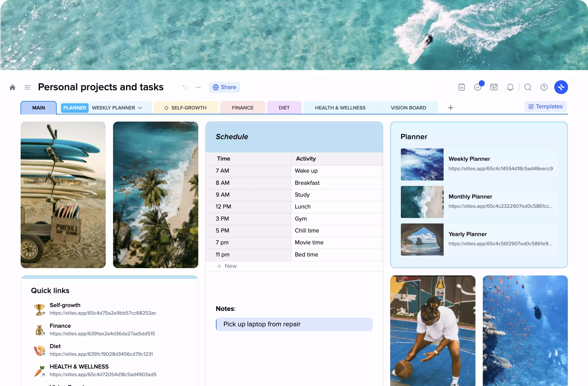
Task: Add a schedule row with New
Action: click(227, 266)
